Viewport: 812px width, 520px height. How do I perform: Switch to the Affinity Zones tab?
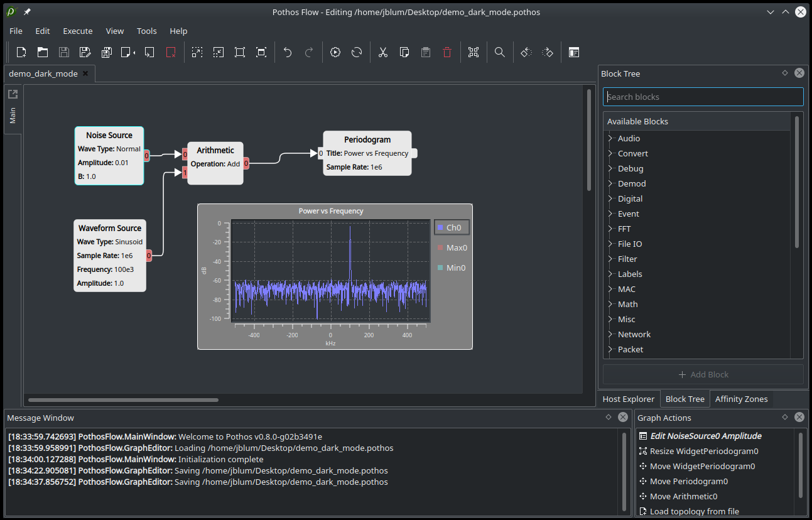coord(741,399)
